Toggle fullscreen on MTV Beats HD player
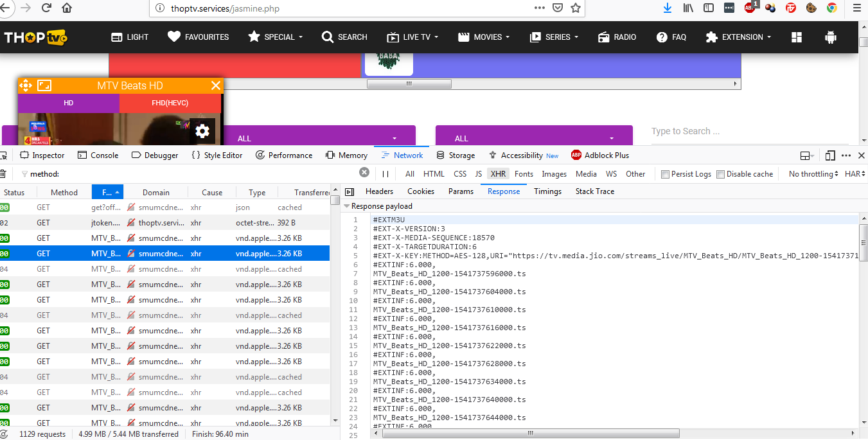The image size is (868, 440). [x=44, y=85]
